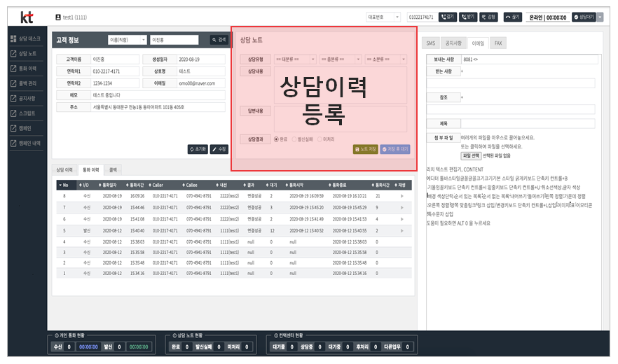618x364 pixels.
Task: Click the 걸기 call button
Action: point(447,17)
